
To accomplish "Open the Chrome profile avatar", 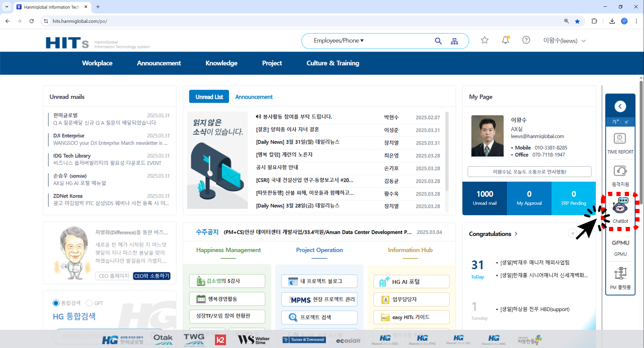I will point(624,21).
